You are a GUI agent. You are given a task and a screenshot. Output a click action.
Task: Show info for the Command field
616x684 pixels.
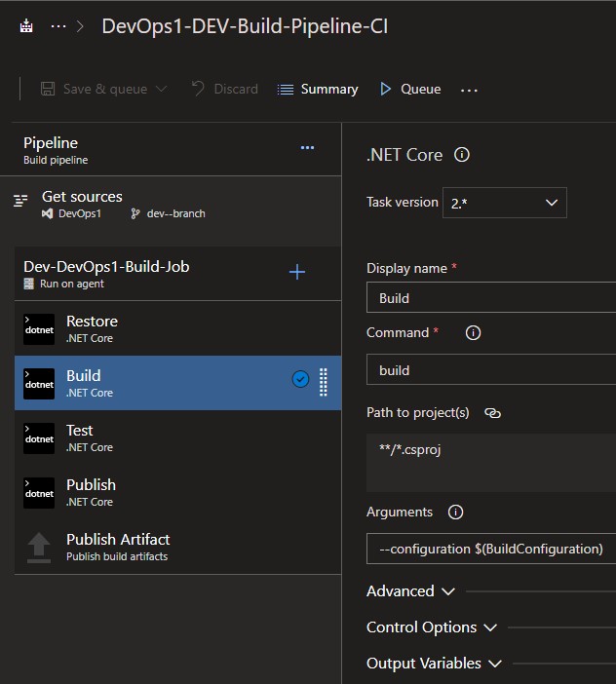tap(473, 333)
